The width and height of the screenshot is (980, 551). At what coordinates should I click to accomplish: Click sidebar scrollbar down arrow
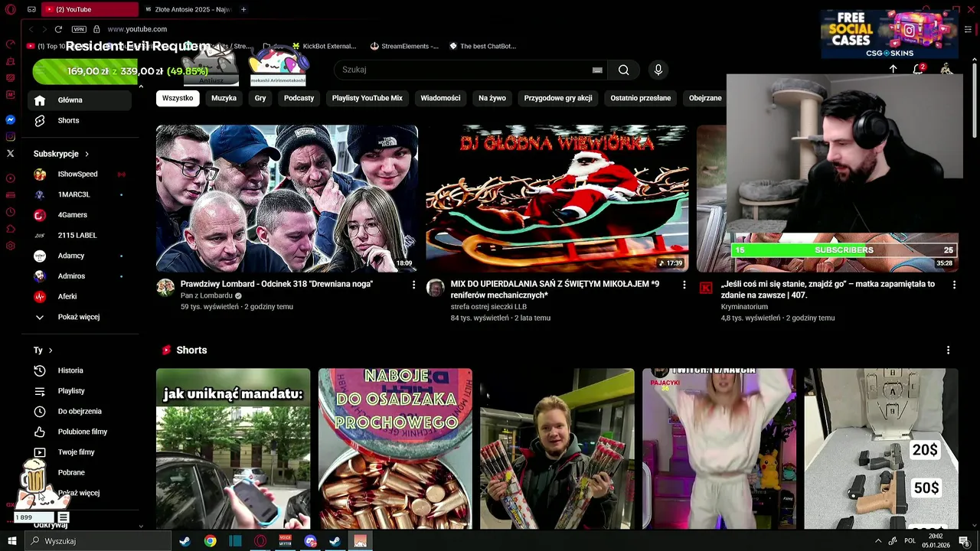pyautogui.click(x=141, y=527)
